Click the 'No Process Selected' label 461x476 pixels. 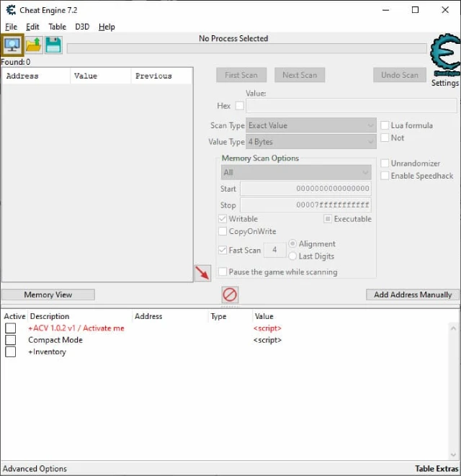(233, 39)
